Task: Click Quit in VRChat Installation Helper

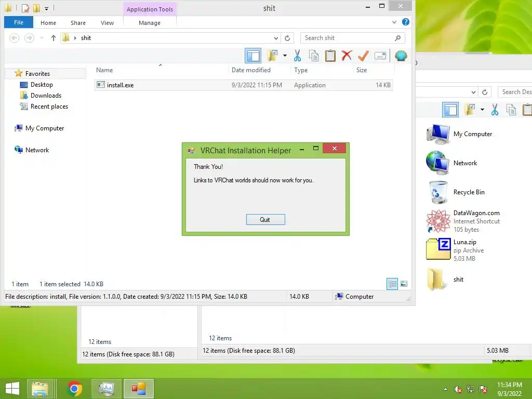Action: [x=265, y=220]
